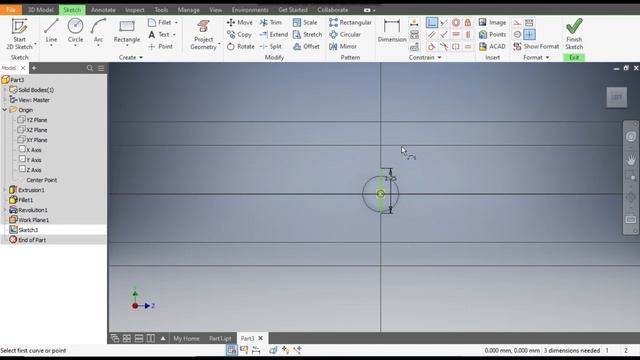Choose the Extend tool
Image resolution: width=640 pixels, height=360 pixels.
pyautogui.click(x=273, y=35)
